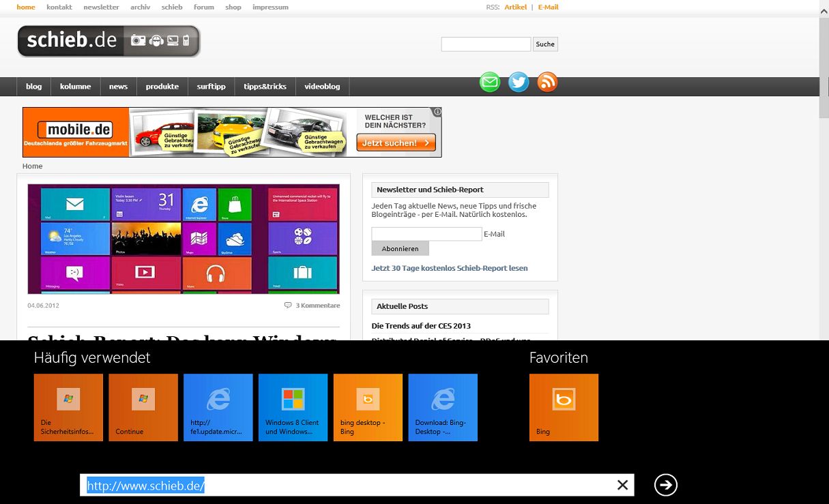829x504 pixels.
Task: Open the 'Die Sicherheitsinfos' tile
Action: 68,407
